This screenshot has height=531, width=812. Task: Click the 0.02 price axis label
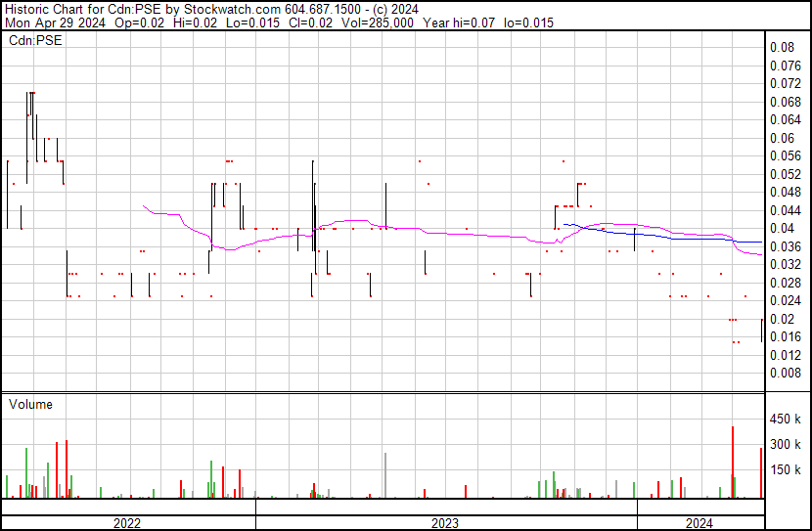click(782, 320)
